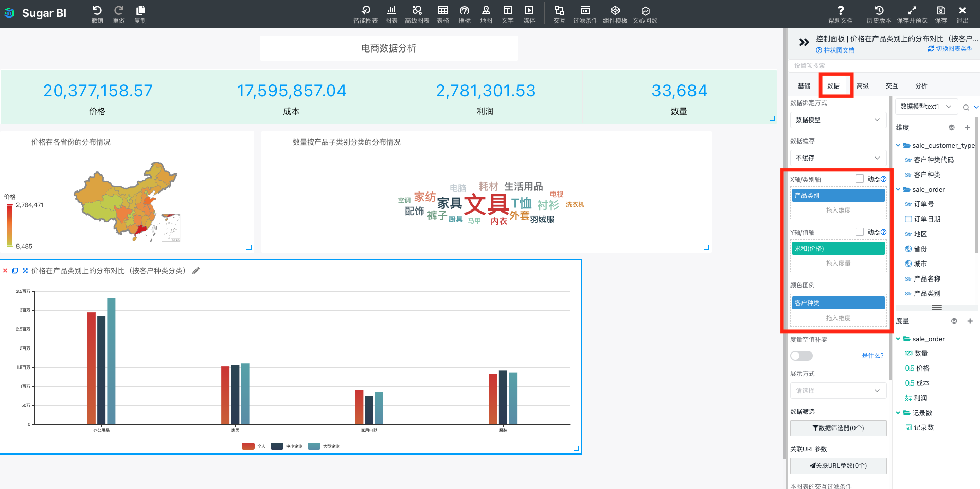The width and height of the screenshot is (980, 489).
Task: Select the text (文字) toolbar icon
Action: 508,10
